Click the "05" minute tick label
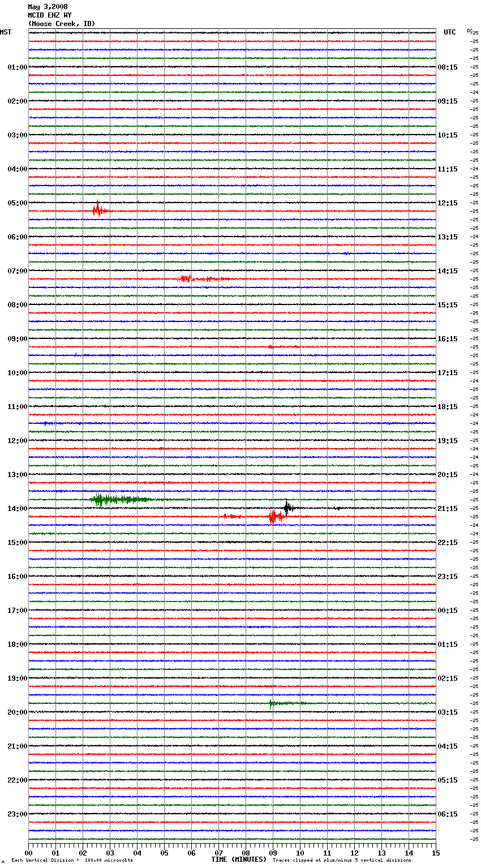 165,853
